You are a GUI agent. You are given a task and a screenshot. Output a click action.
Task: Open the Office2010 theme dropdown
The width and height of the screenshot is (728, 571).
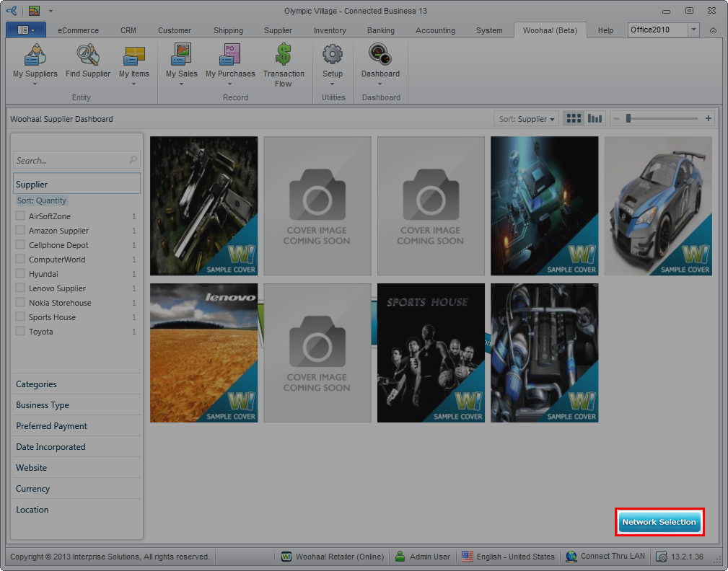[x=693, y=30]
